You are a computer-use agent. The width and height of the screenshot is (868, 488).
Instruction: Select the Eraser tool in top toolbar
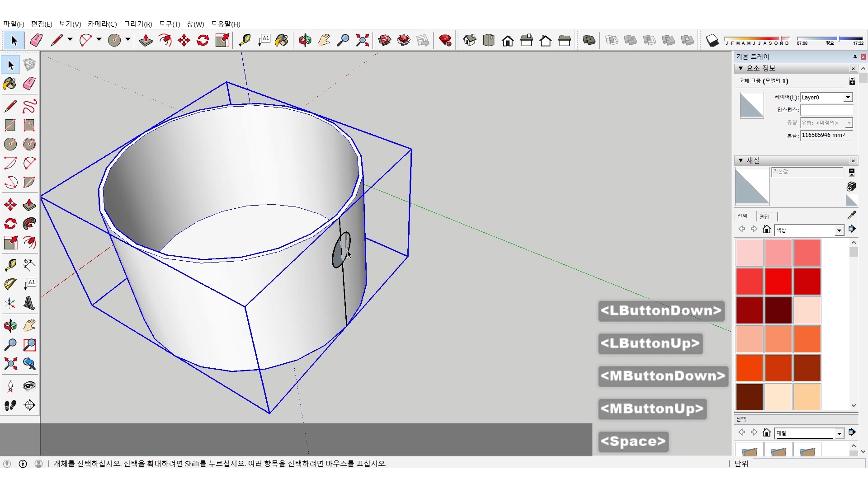(36, 40)
